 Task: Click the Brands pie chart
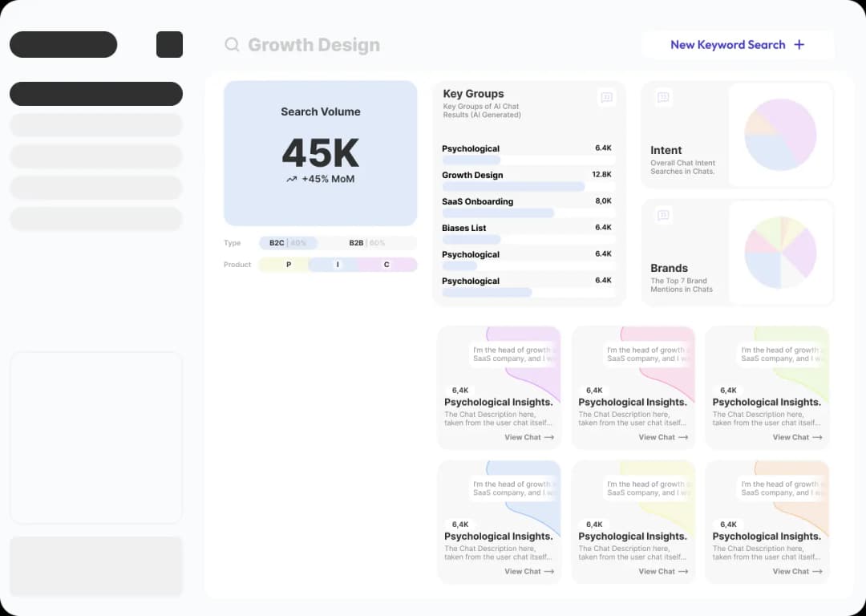(779, 252)
